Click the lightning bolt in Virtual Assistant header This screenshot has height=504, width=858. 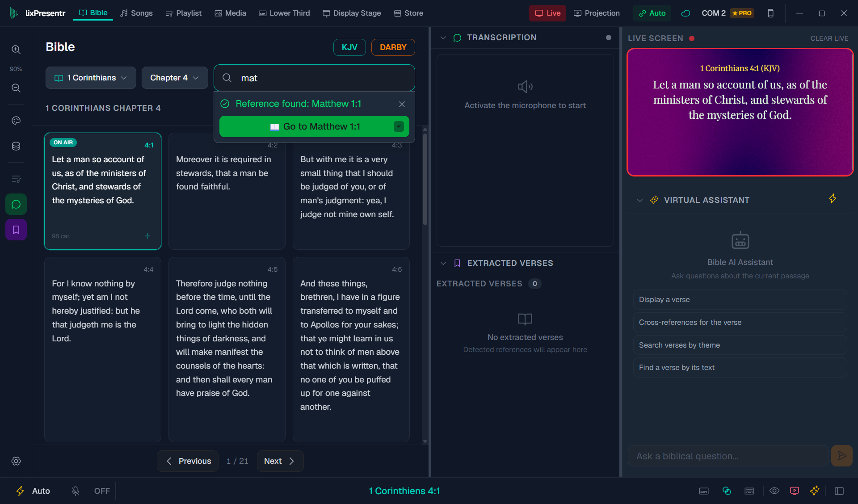click(832, 198)
